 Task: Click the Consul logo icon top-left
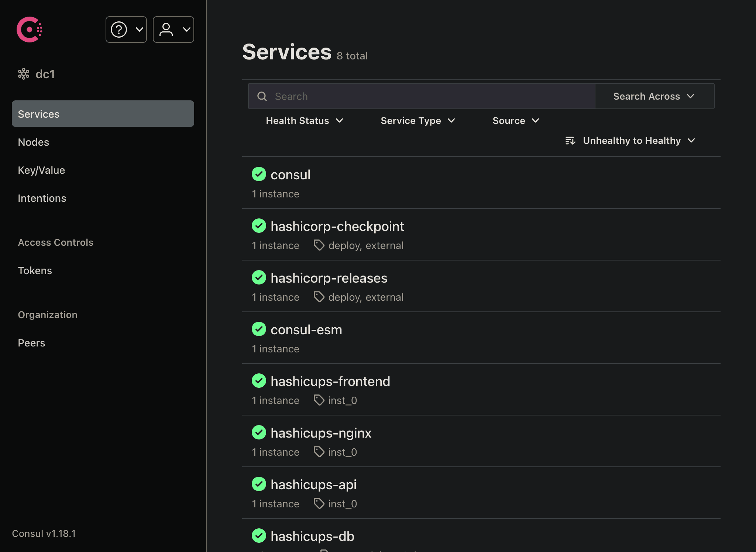tap(29, 29)
